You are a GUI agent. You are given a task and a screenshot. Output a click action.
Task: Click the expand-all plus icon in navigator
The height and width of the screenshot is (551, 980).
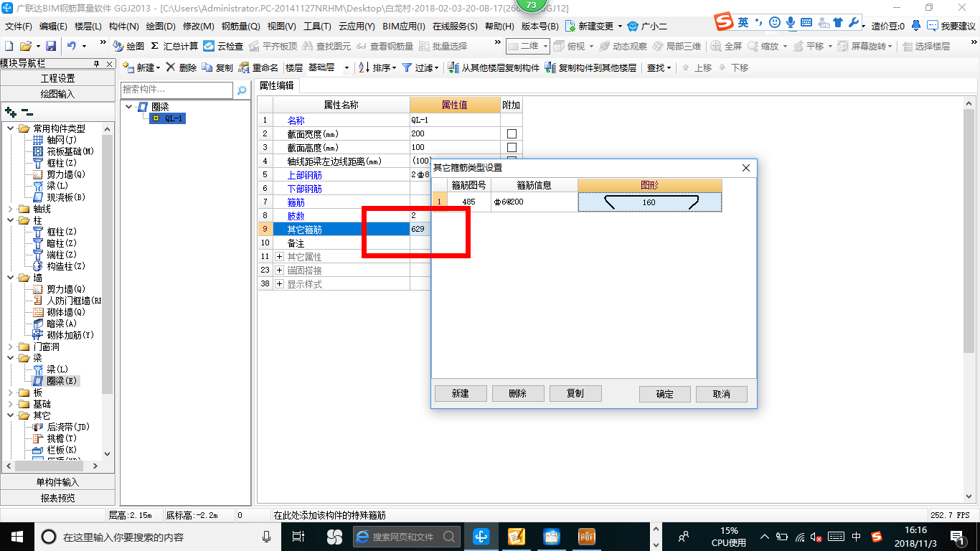[x=11, y=112]
